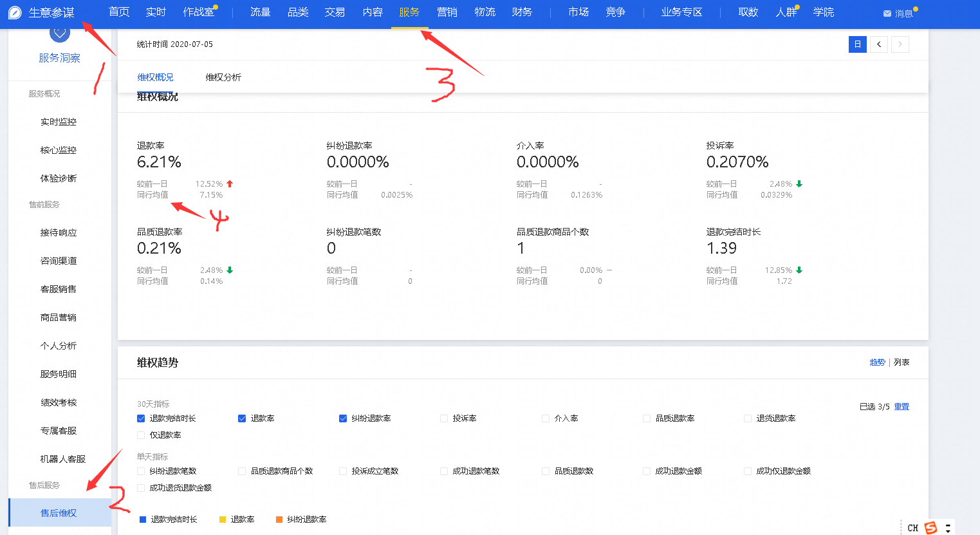
Task: Enable the 成功仅退款金额 checkbox
Action: [x=748, y=471]
